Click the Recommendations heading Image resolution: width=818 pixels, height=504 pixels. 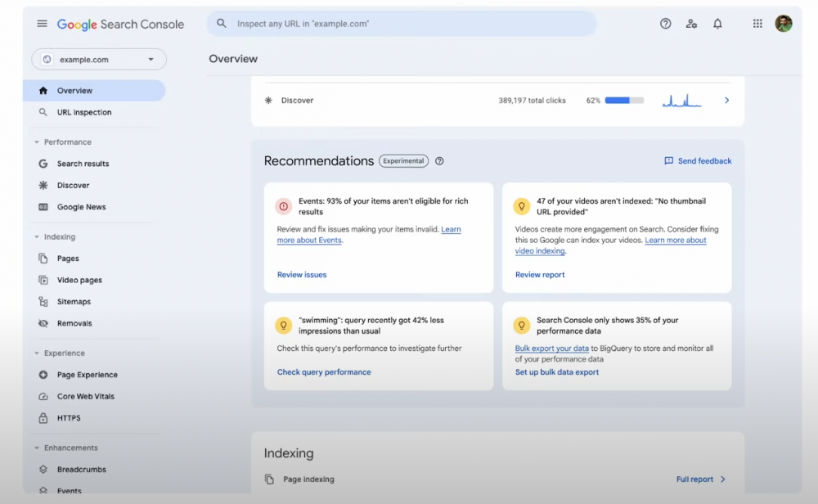point(319,161)
